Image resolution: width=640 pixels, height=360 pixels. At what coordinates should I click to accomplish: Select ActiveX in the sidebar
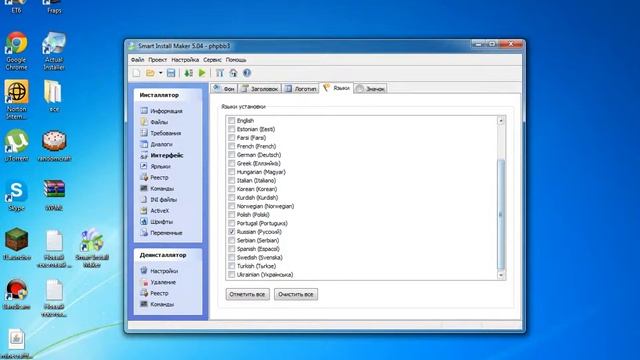pos(155,211)
